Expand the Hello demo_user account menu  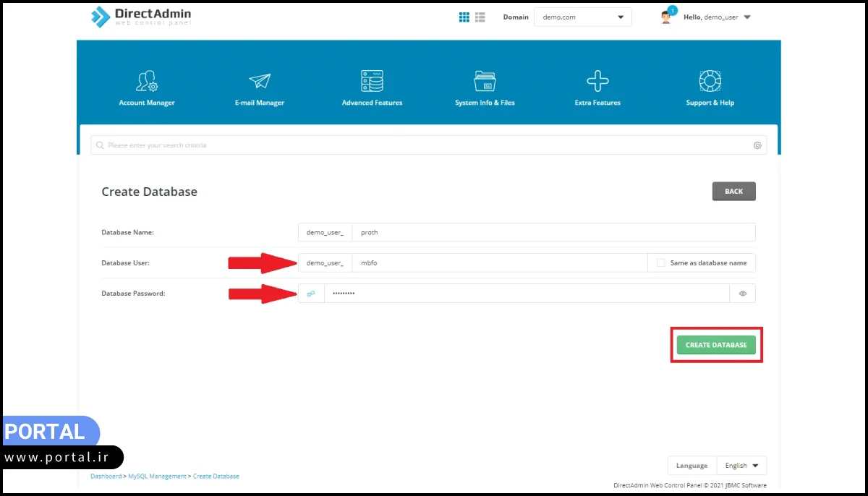716,17
